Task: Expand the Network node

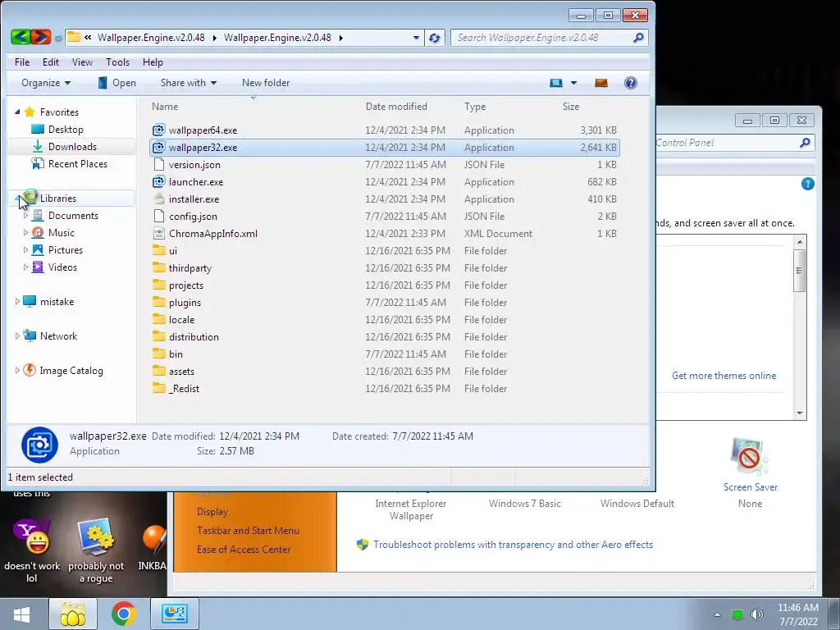Action: coord(17,336)
